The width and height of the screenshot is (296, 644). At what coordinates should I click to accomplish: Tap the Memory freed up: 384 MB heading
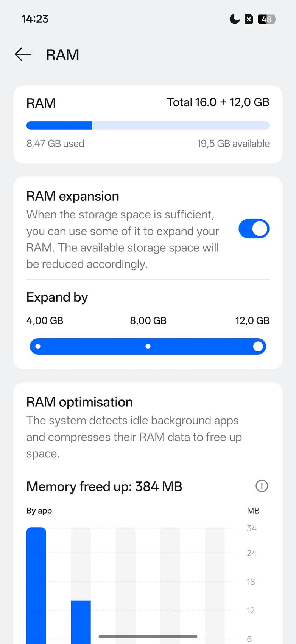click(104, 486)
